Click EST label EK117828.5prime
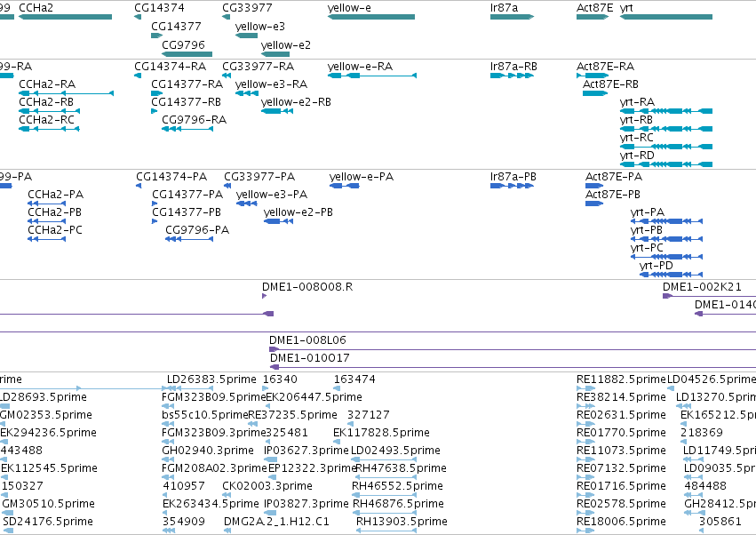This screenshot has width=756, height=535. [381, 433]
